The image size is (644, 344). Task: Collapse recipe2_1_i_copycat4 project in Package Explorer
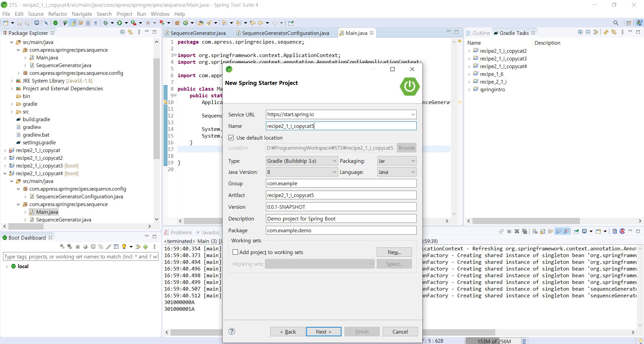click(5, 174)
